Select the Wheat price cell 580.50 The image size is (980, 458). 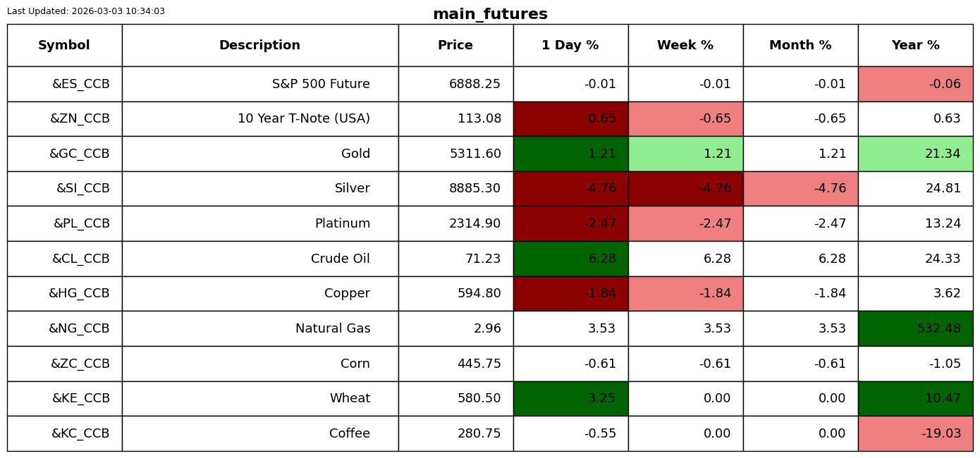(479, 399)
